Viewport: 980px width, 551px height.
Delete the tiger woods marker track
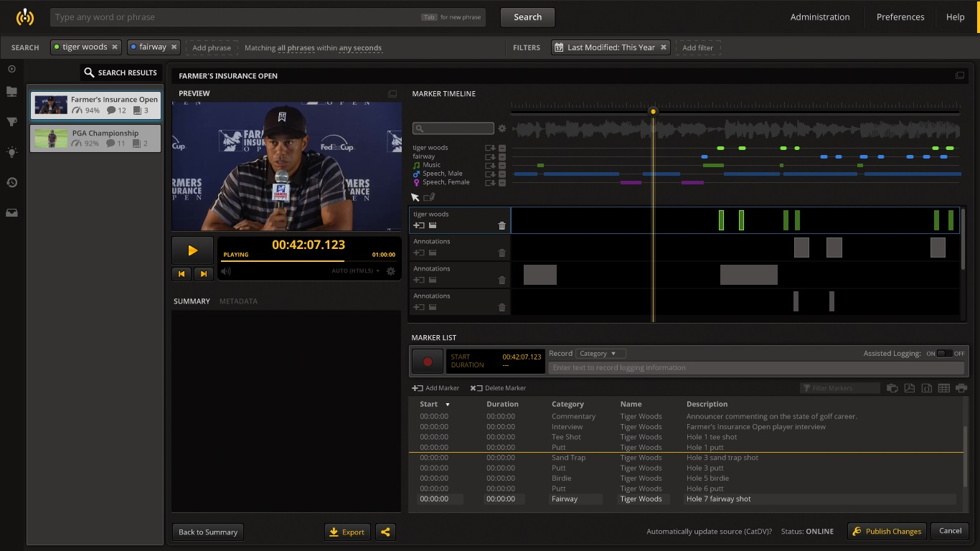501,225
